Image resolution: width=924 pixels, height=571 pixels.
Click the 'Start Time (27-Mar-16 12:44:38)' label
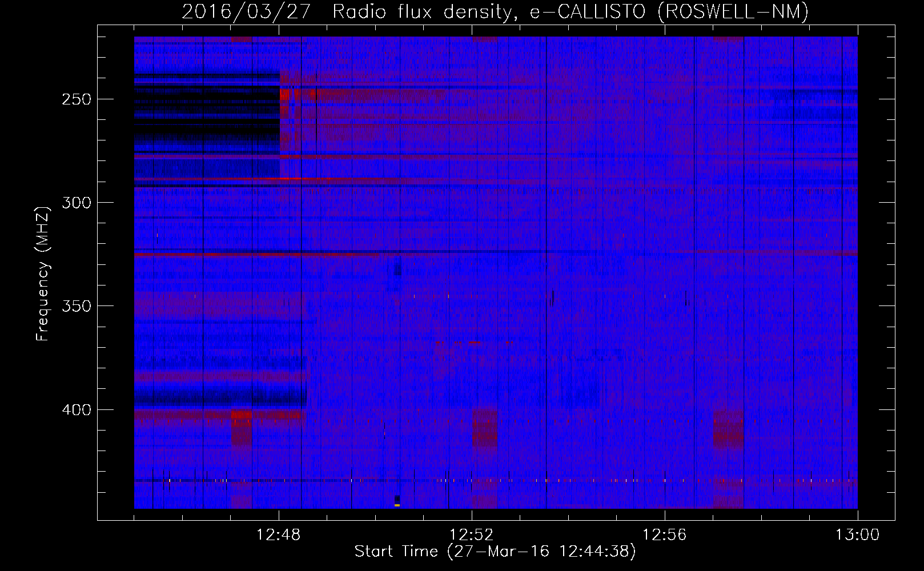click(x=495, y=552)
